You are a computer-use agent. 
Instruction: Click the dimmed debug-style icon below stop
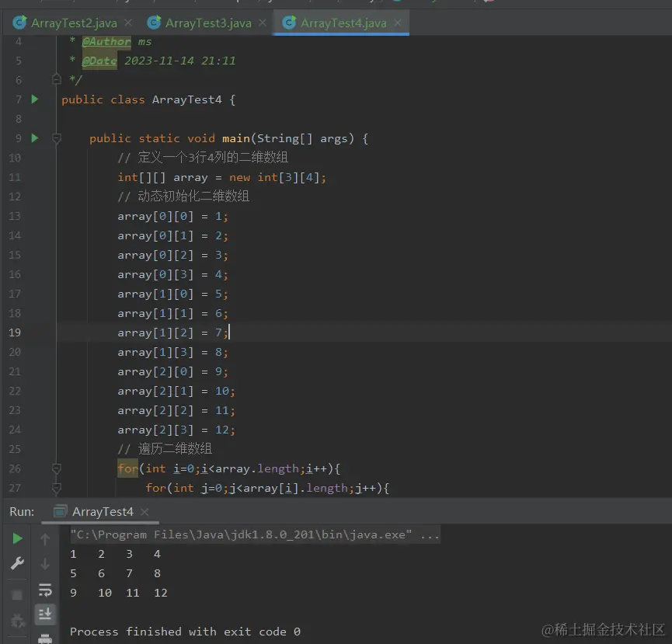click(x=18, y=620)
